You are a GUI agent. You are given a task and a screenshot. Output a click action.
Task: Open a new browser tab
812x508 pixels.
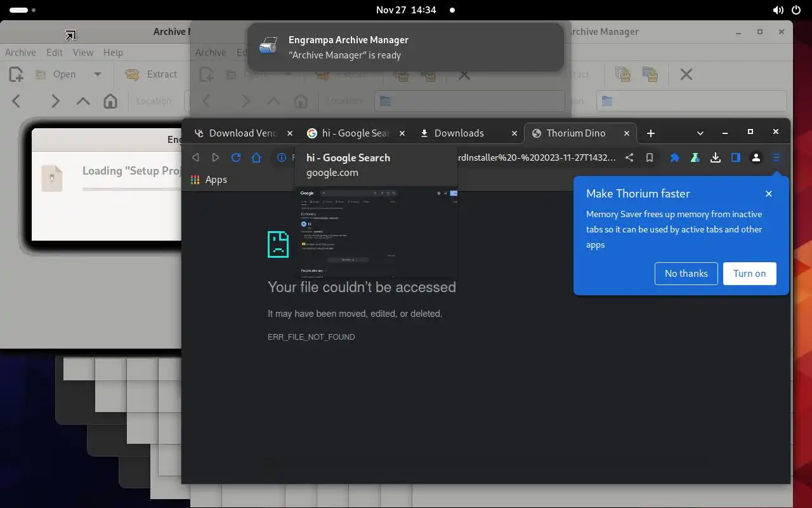[651, 133]
